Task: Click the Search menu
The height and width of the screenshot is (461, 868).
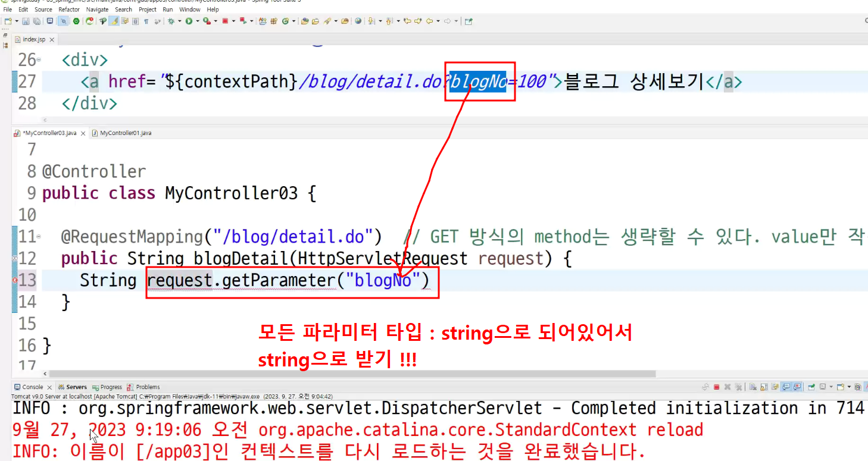Action: point(123,10)
